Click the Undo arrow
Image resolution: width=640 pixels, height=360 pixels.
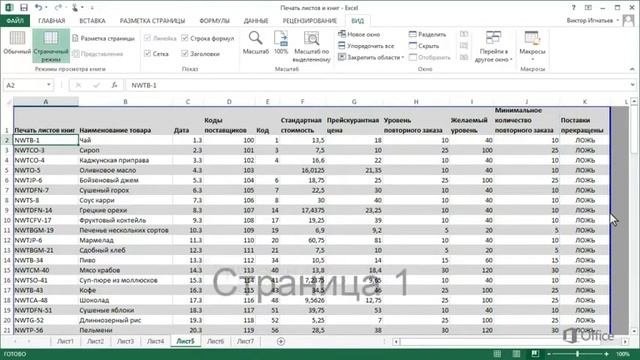coord(38,8)
